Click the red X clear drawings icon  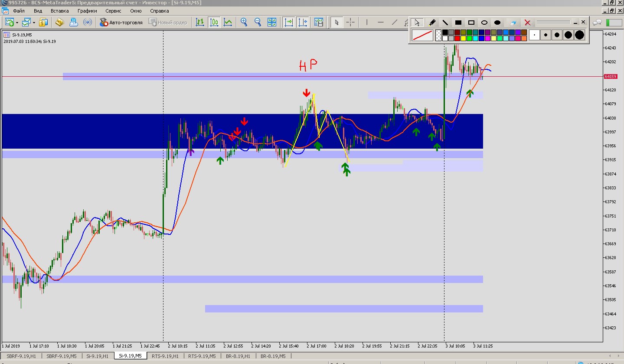click(527, 23)
